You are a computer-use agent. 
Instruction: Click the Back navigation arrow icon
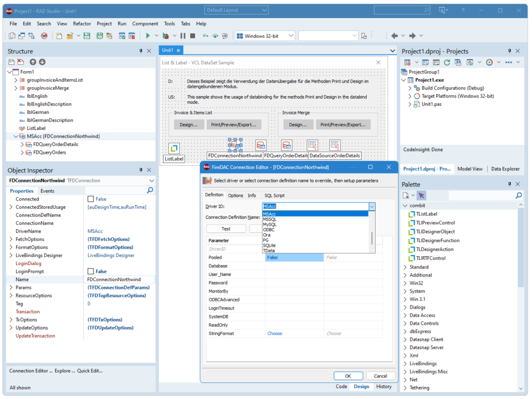pos(394,36)
